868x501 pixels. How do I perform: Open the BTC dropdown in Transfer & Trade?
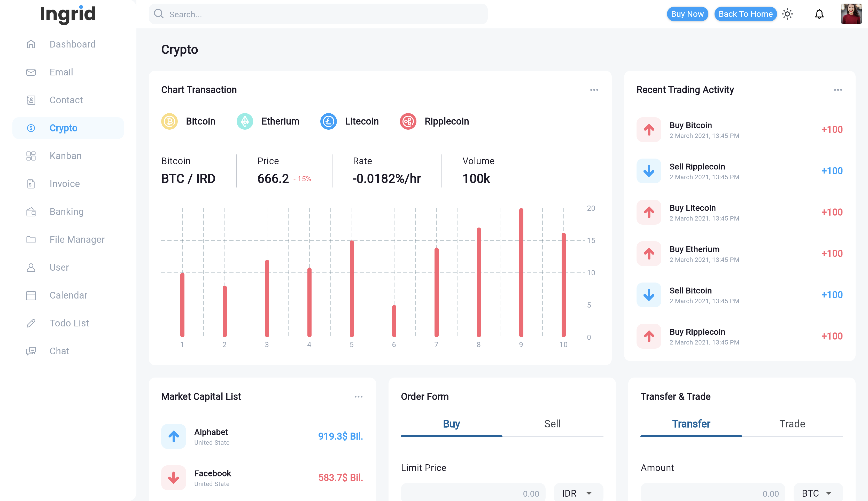pyautogui.click(x=818, y=493)
